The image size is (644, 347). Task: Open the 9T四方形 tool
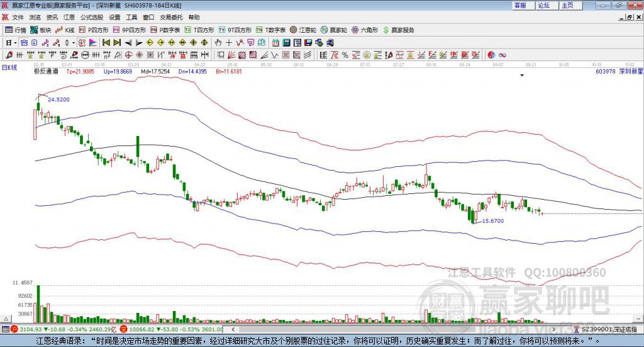pyautogui.click(x=235, y=30)
